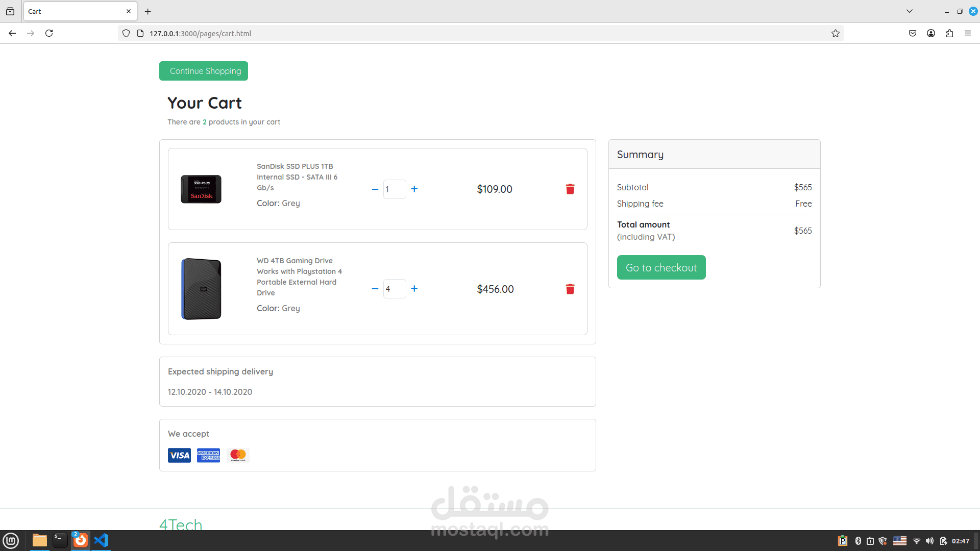The image size is (980, 551).
Task: Decrease SanDisk SSD quantity with minus
Action: tap(375, 189)
